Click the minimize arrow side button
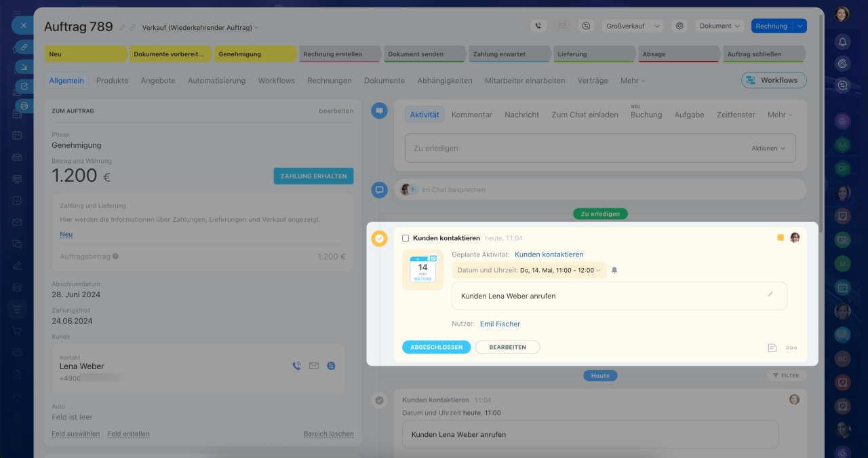Viewport: 868px width, 458px height. pyautogui.click(x=24, y=66)
